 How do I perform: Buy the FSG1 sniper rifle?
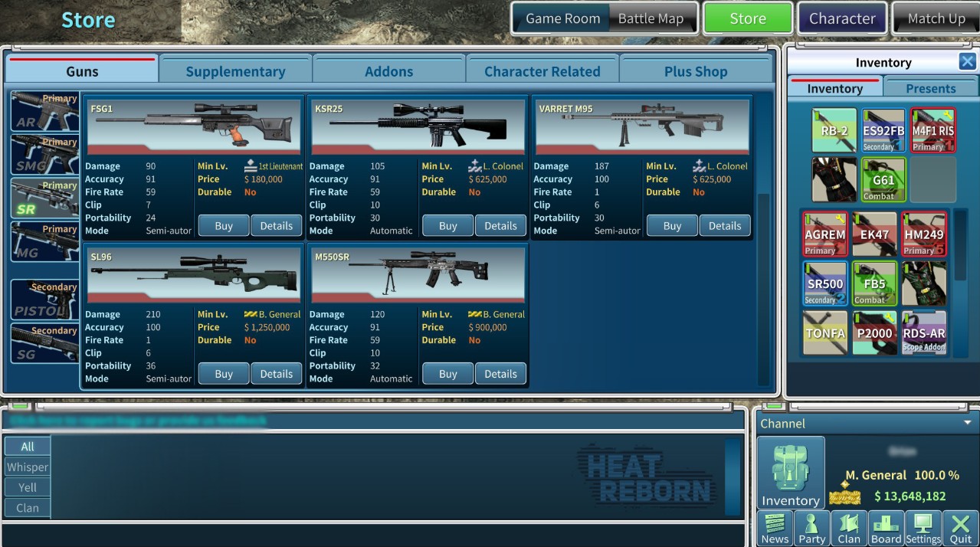pyautogui.click(x=224, y=226)
